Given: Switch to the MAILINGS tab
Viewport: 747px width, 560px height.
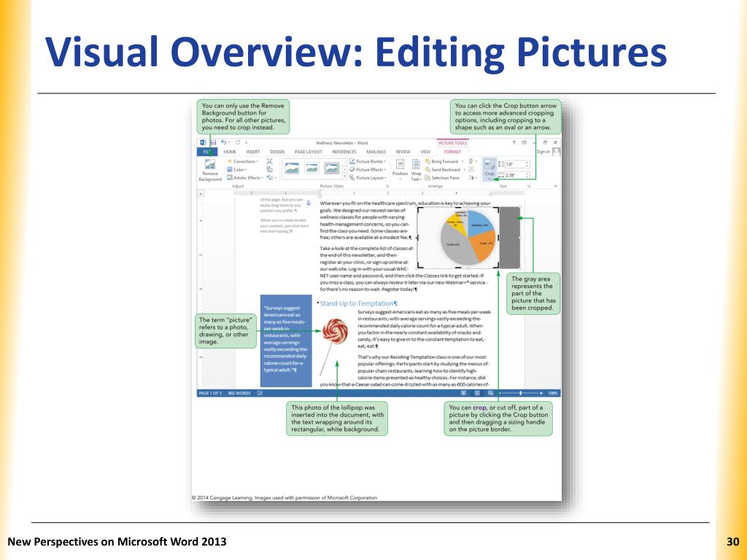Looking at the screenshot, I should tap(376, 152).
